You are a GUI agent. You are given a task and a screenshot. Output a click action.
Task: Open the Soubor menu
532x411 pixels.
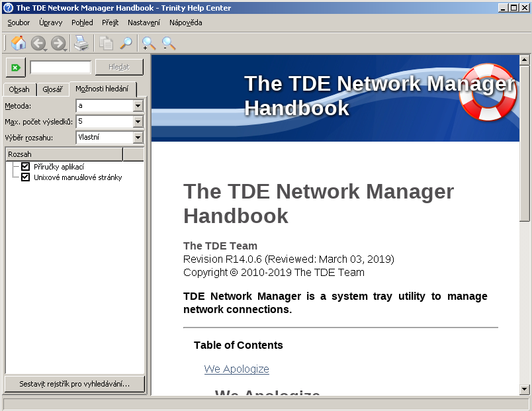coord(19,23)
